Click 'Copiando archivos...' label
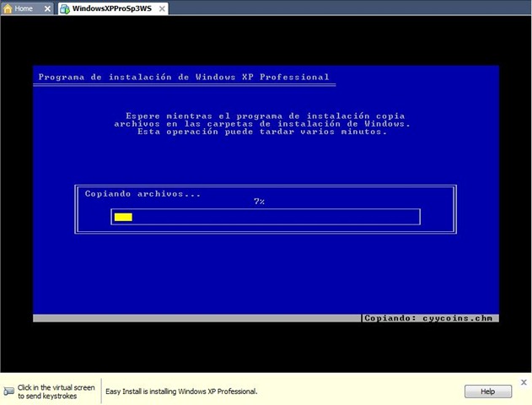This screenshot has height=405, width=532. (142, 194)
